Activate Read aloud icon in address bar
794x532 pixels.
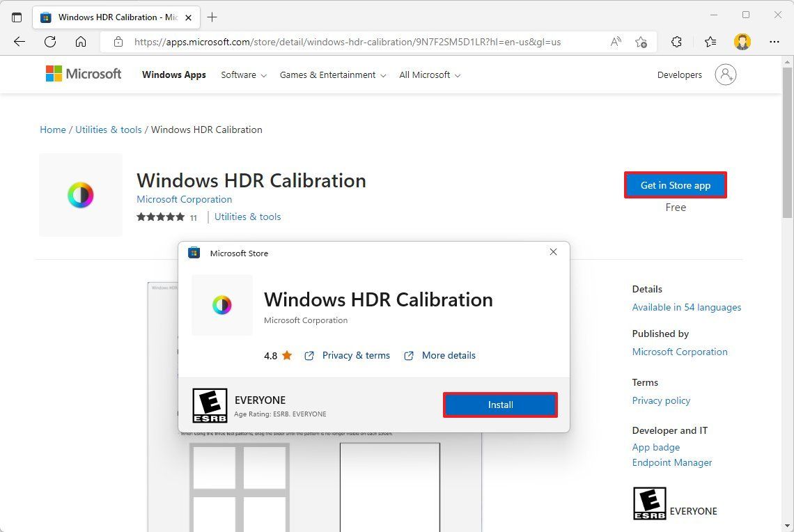pyautogui.click(x=616, y=42)
